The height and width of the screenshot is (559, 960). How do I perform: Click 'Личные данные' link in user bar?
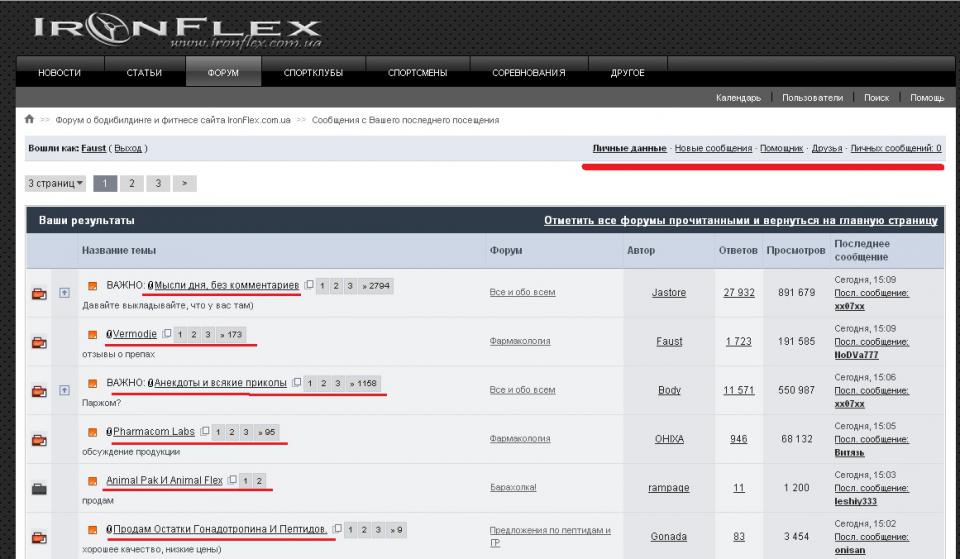click(x=629, y=148)
